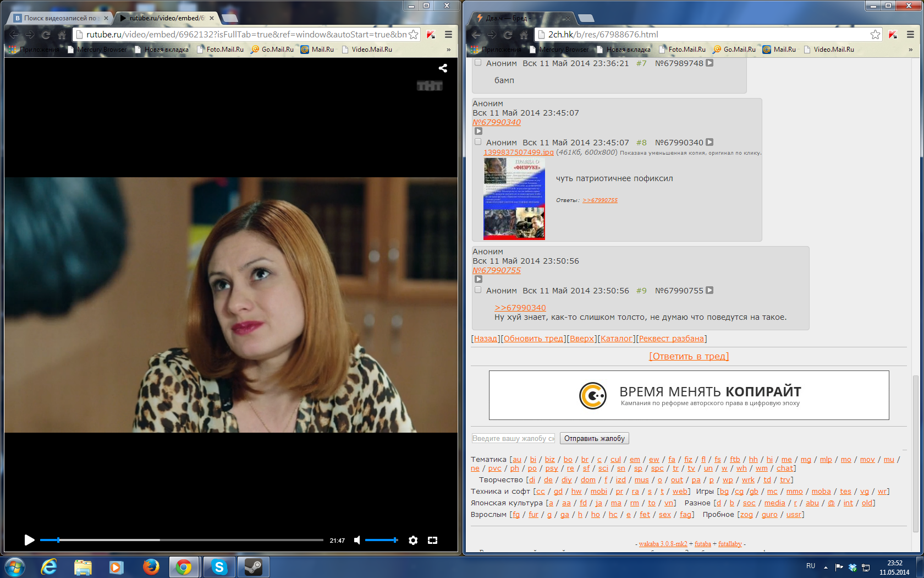The width and height of the screenshot is (924, 578).
Task: Tick checkbox for post №67989748
Action: coord(478,63)
